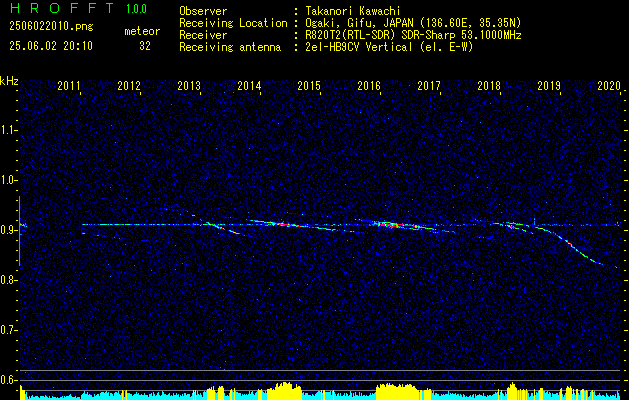This screenshot has height=400, width=629.
Task: Click time axis label 2014
Action: (249, 85)
